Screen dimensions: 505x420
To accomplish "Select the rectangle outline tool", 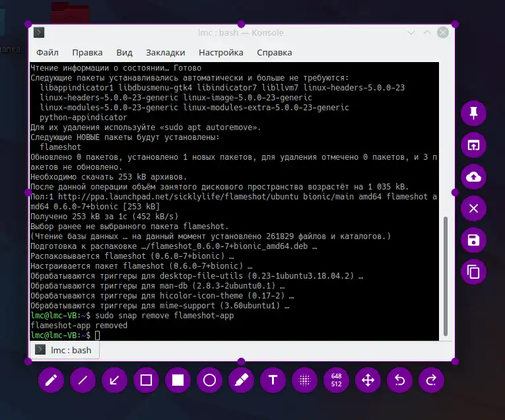I will point(146,380).
